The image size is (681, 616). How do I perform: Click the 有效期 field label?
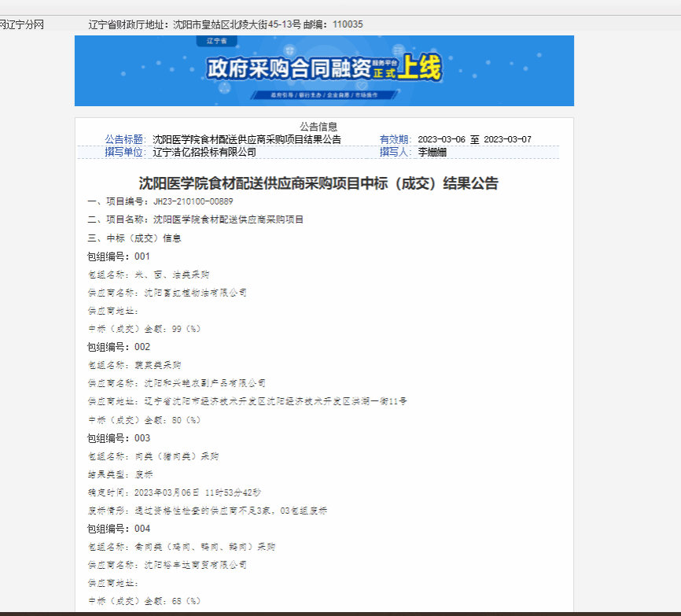[396, 139]
